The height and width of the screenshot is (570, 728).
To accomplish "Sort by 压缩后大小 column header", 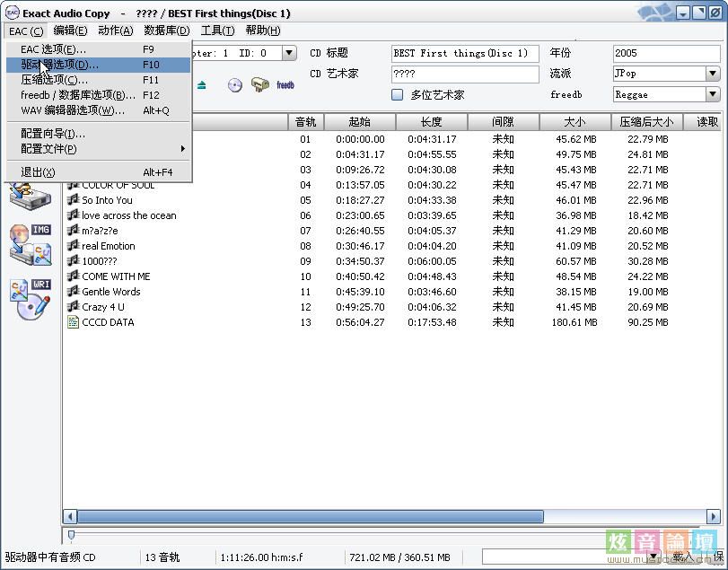I will coord(646,122).
